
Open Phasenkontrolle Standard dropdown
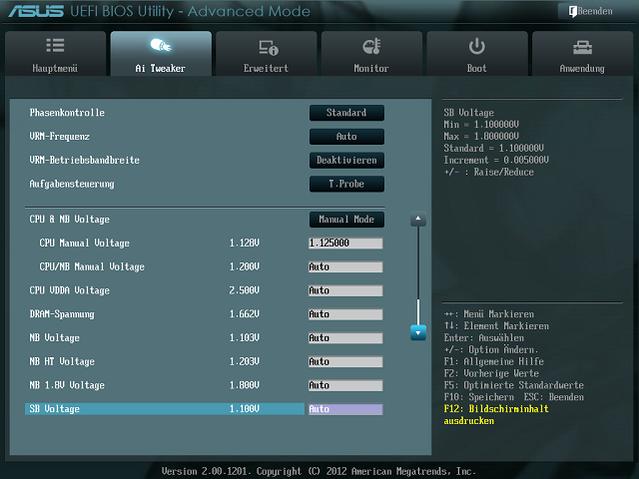[x=346, y=113]
